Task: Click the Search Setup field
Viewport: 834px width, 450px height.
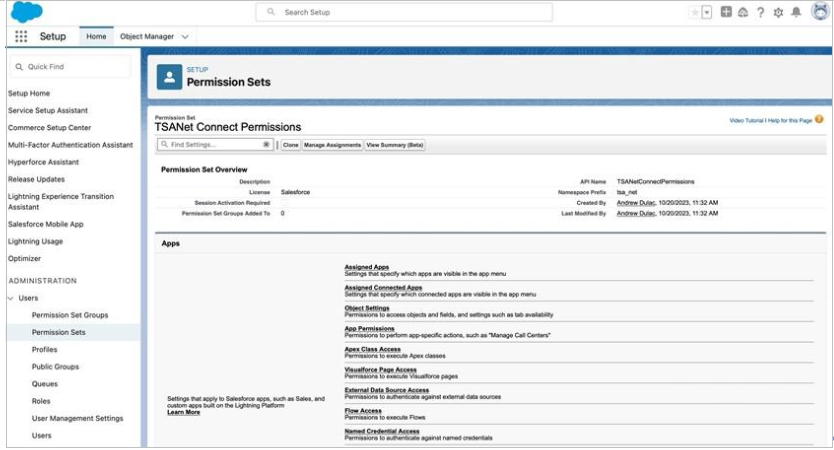Action: pos(404,12)
